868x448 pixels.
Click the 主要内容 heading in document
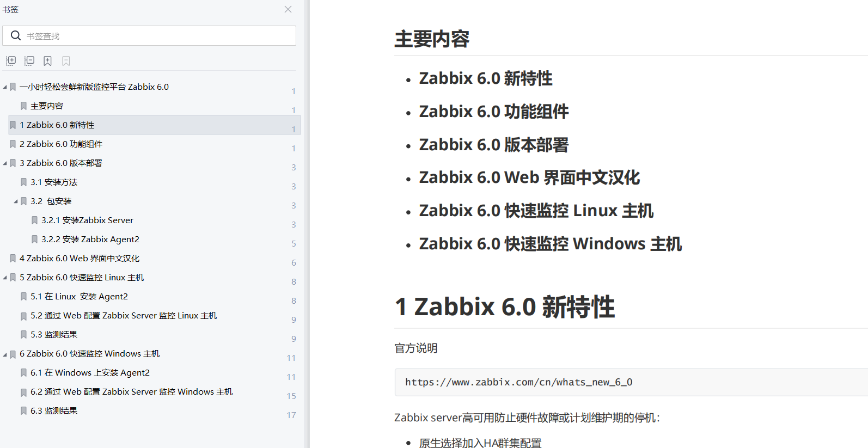click(x=432, y=39)
